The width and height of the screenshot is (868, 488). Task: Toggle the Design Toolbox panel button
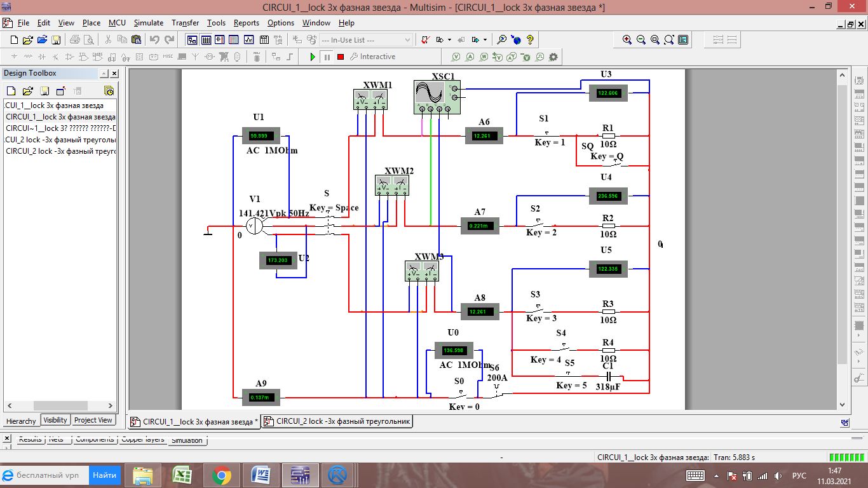[191, 40]
